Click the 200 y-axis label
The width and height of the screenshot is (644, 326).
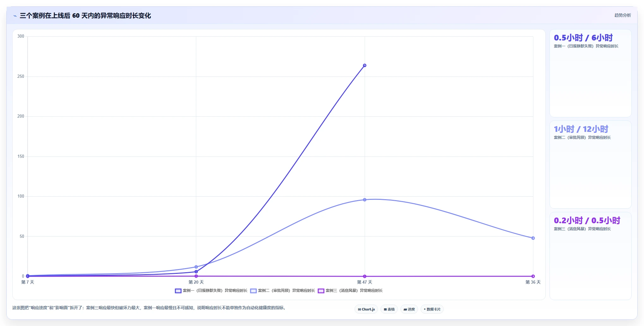point(21,116)
